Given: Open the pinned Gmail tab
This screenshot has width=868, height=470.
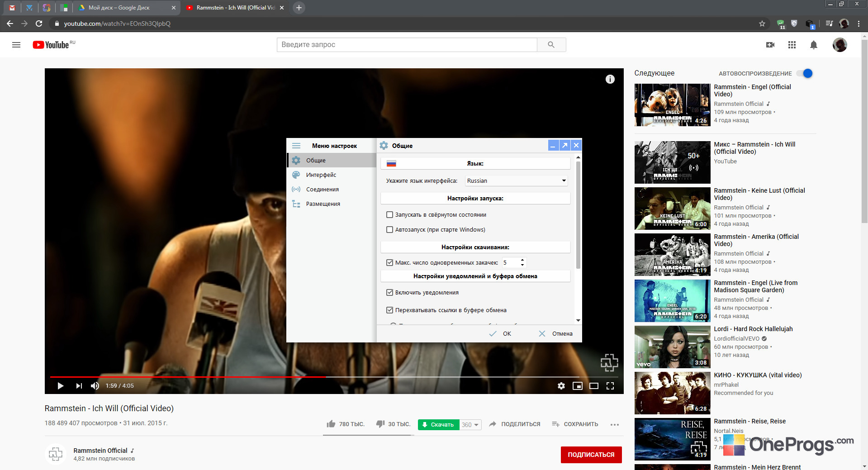Looking at the screenshot, I should tap(12, 8).
